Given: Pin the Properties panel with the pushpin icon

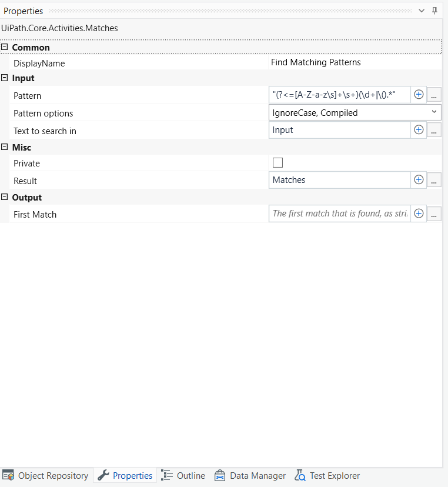Looking at the screenshot, I should pyautogui.click(x=434, y=11).
